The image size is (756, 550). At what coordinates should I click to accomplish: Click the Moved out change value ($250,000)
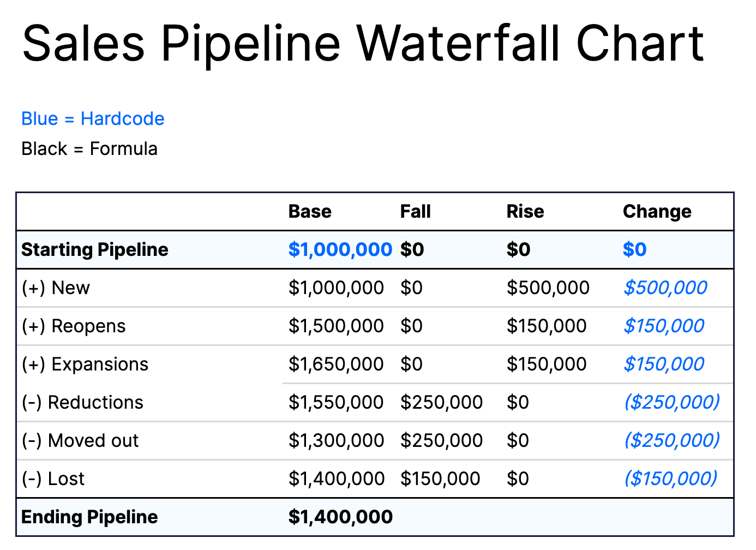[671, 440]
